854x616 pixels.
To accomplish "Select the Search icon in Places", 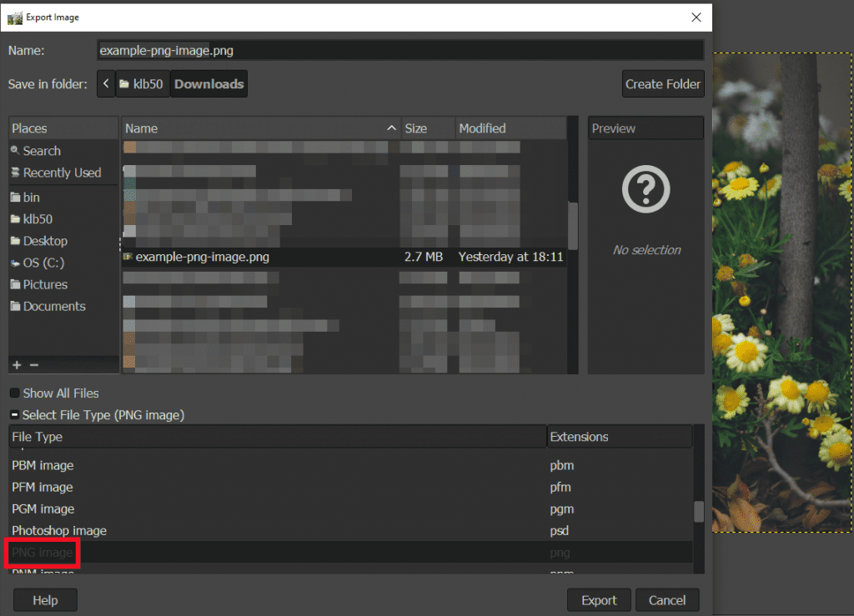I will tap(37, 151).
